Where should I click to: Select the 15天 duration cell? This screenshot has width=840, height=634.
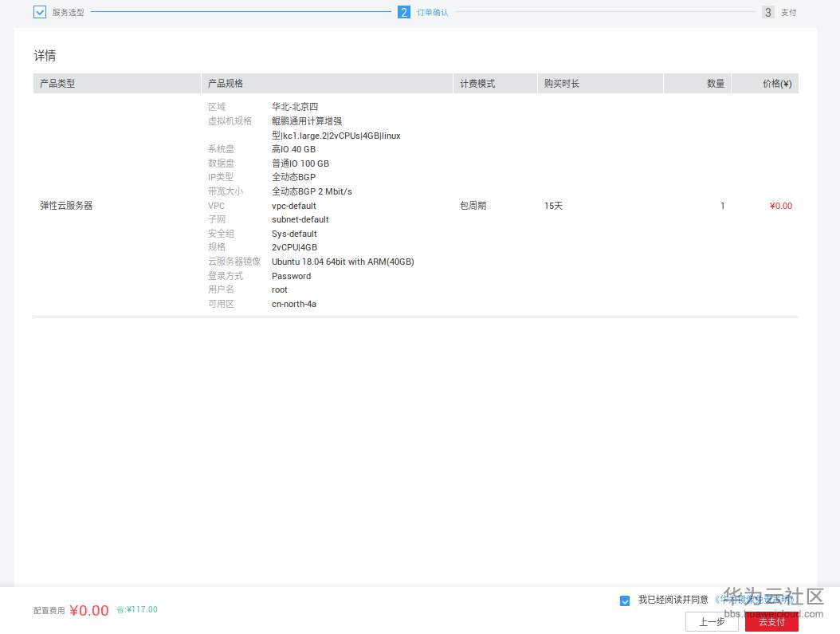pos(553,206)
